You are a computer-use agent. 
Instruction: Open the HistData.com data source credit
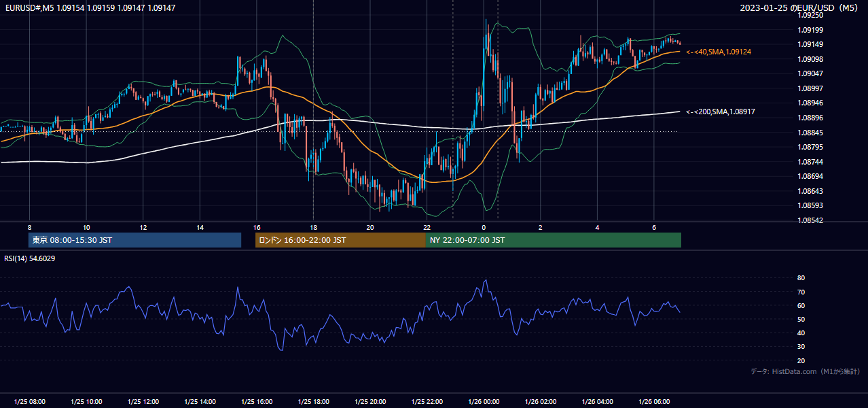pos(806,371)
